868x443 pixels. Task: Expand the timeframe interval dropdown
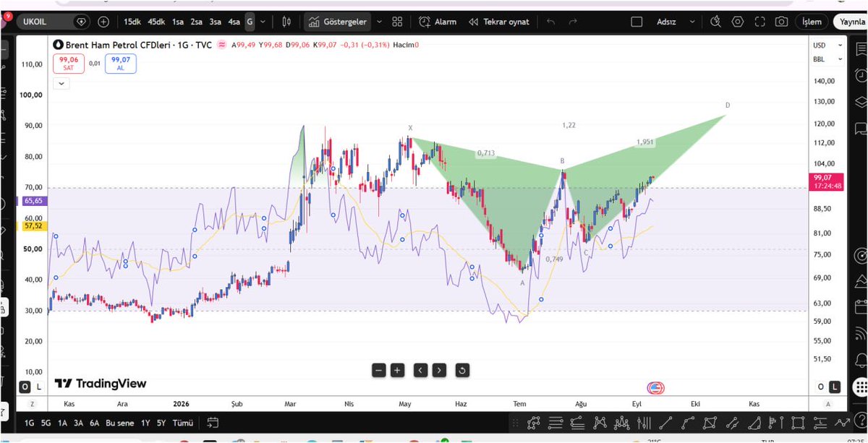(263, 22)
